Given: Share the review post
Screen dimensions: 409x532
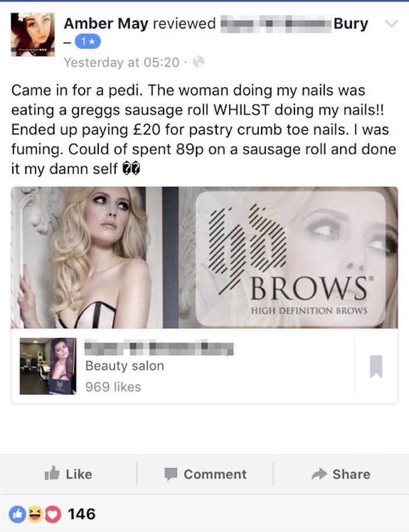Looking at the screenshot, I should click(x=341, y=474).
